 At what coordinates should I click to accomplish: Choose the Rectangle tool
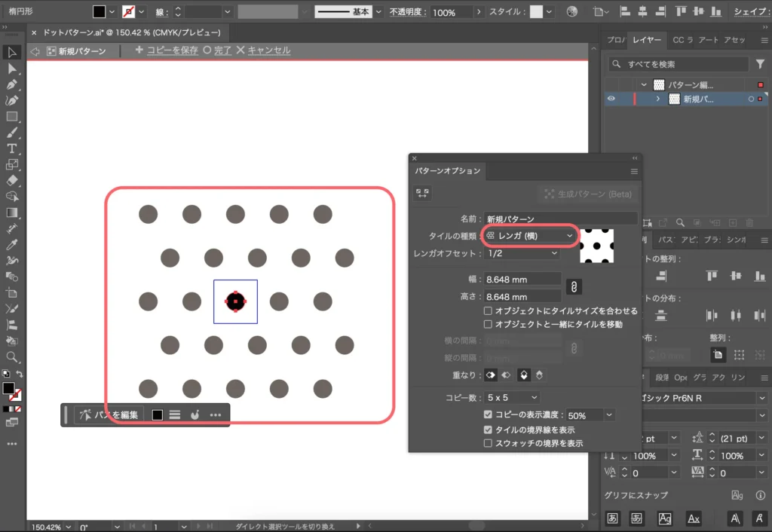coord(12,117)
